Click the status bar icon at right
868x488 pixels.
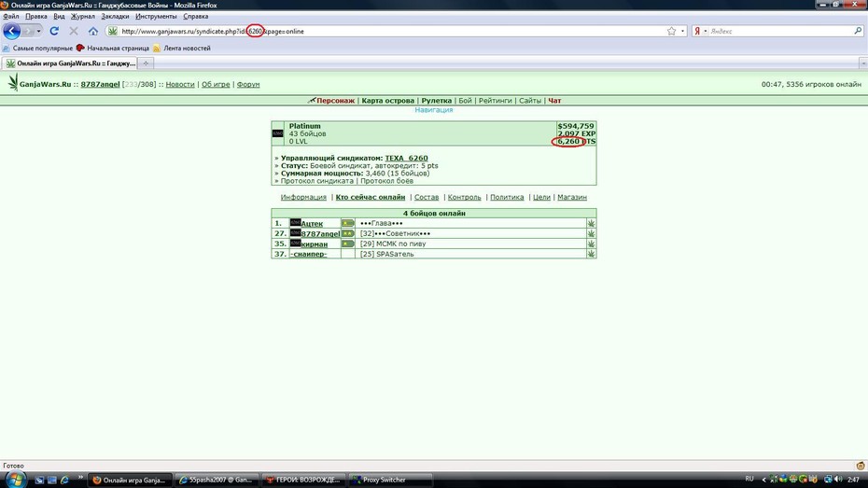click(x=861, y=466)
